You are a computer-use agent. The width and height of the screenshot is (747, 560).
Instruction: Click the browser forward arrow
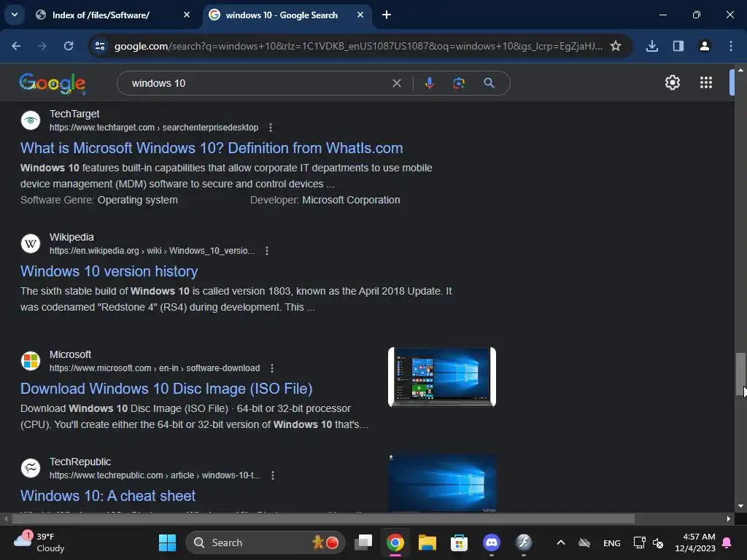click(42, 46)
